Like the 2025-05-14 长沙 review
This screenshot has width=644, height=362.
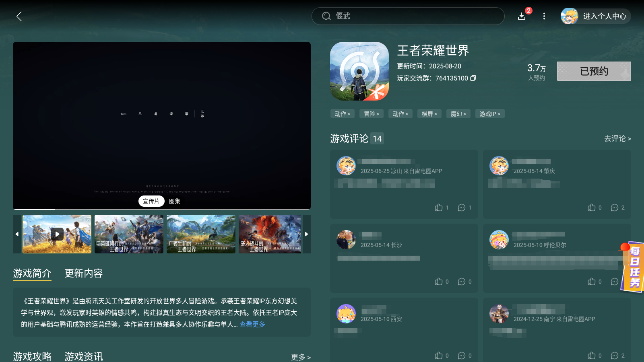(439, 282)
